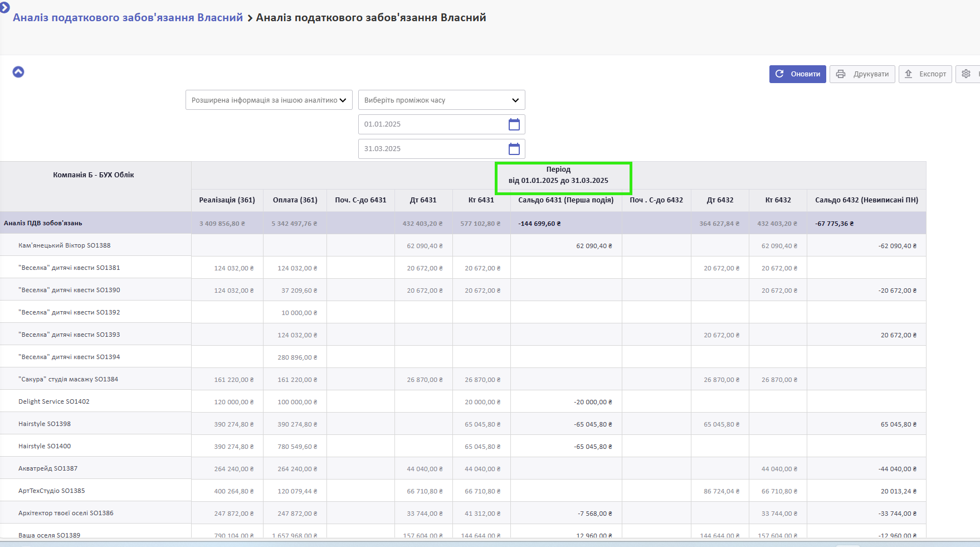This screenshot has height=547, width=980.
Task: Click the Сальдо 6432 (Невиписані ПН) column header
Action: pyautogui.click(x=866, y=200)
